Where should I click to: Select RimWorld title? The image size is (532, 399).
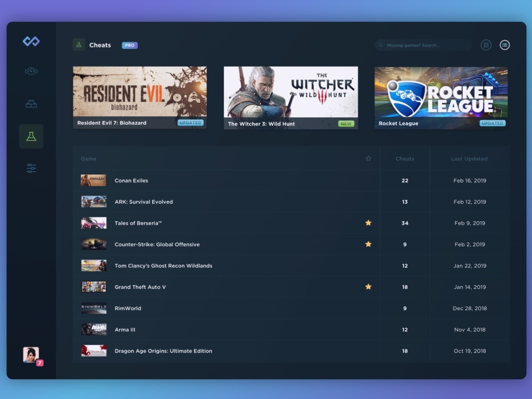coord(128,309)
